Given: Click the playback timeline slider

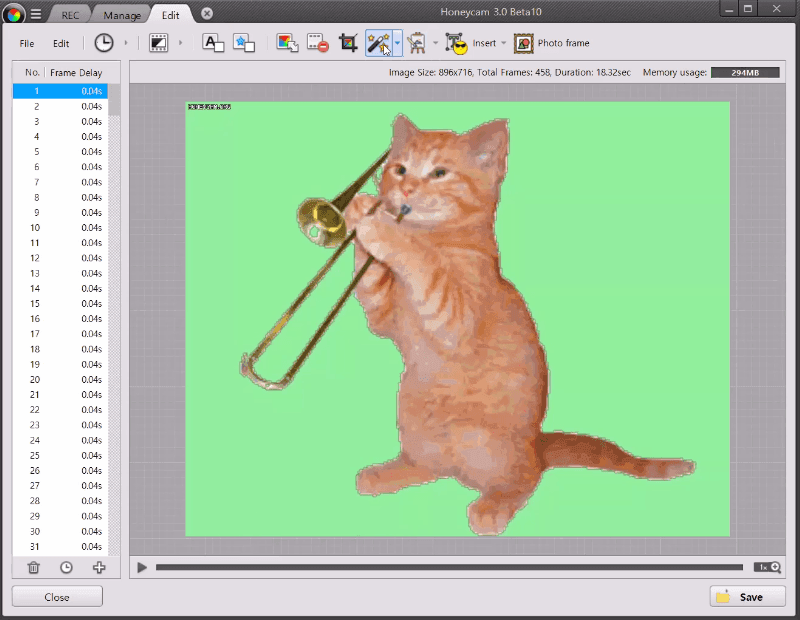Looking at the screenshot, I should [449, 567].
